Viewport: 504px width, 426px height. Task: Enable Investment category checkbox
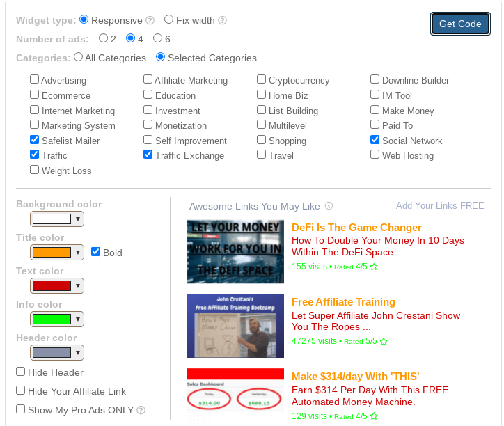point(148,110)
